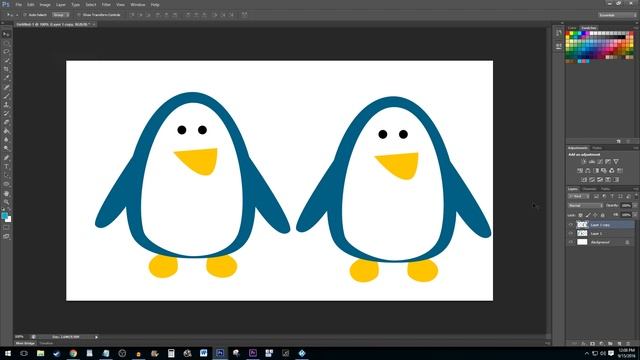
Task: Select the Shape tool
Action: pos(6,184)
